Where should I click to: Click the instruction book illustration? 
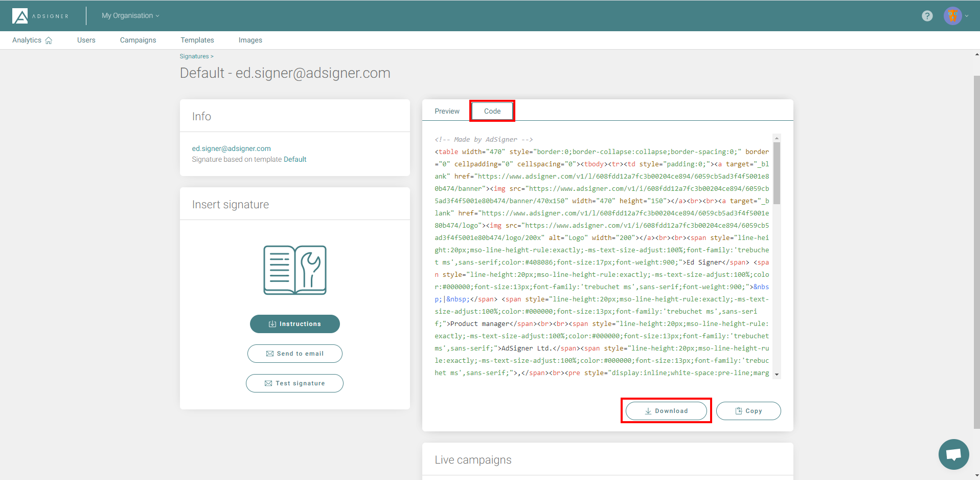pyautogui.click(x=294, y=270)
